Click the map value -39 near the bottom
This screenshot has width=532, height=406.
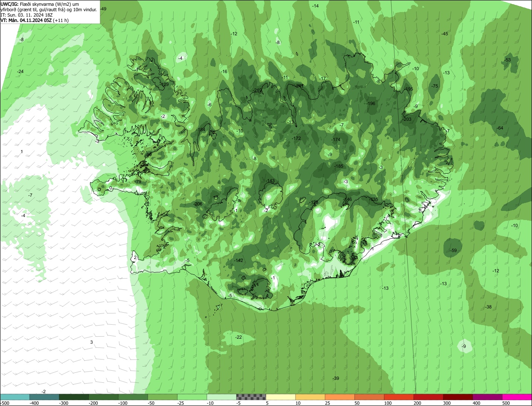coord(336,378)
